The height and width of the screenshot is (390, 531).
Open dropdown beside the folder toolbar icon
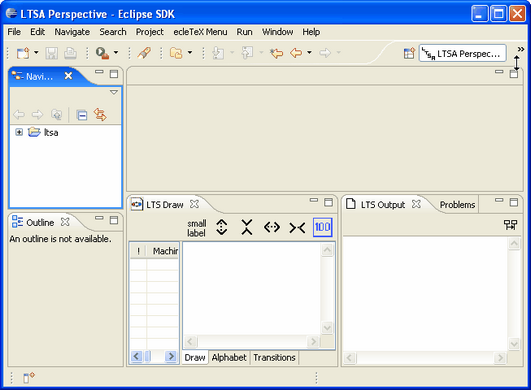[190, 52]
